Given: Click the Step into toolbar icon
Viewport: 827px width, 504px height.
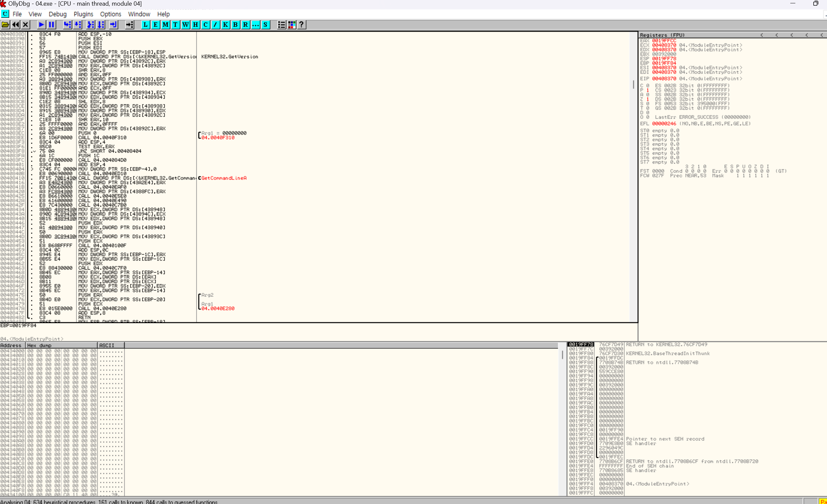Looking at the screenshot, I should (x=67, y=24).
